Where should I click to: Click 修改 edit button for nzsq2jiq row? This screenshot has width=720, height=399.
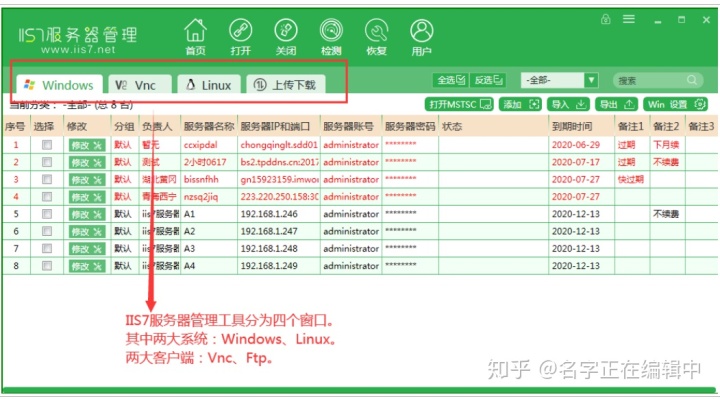[x=87, y=197]
